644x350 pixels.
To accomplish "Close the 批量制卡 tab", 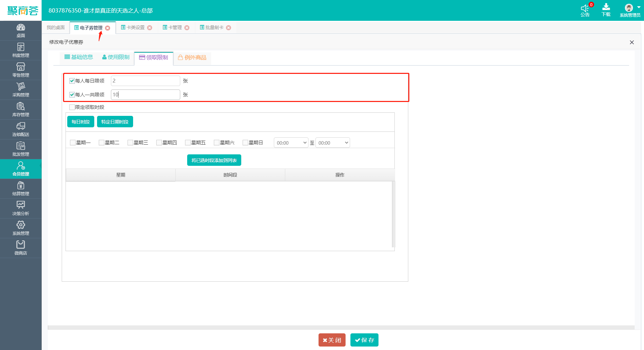I will coord(228,28).
